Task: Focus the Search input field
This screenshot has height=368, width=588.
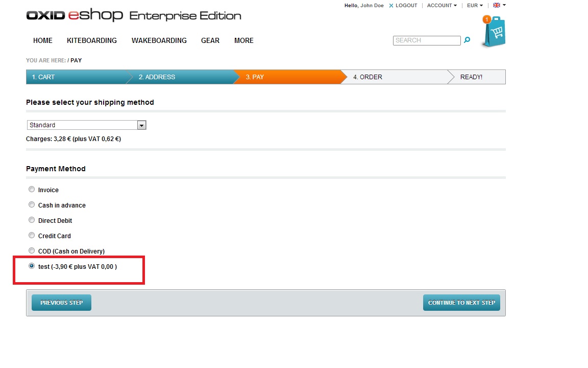Action: 427,40
